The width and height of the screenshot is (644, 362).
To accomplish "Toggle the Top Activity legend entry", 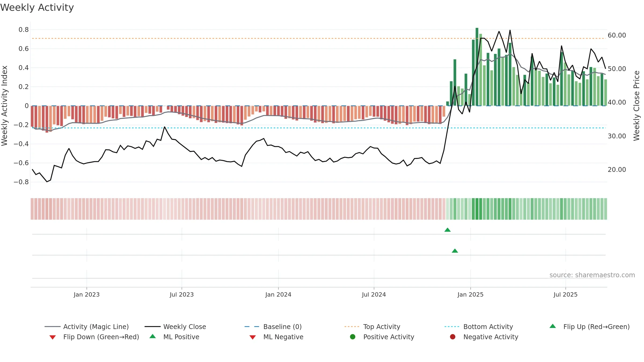I will coord(372,327).
